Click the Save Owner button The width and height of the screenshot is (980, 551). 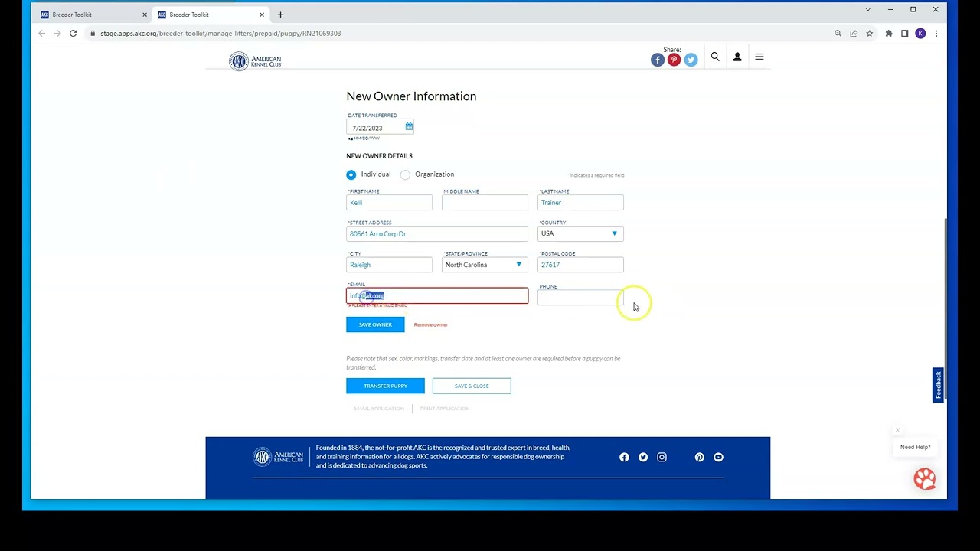click(375, 324)
